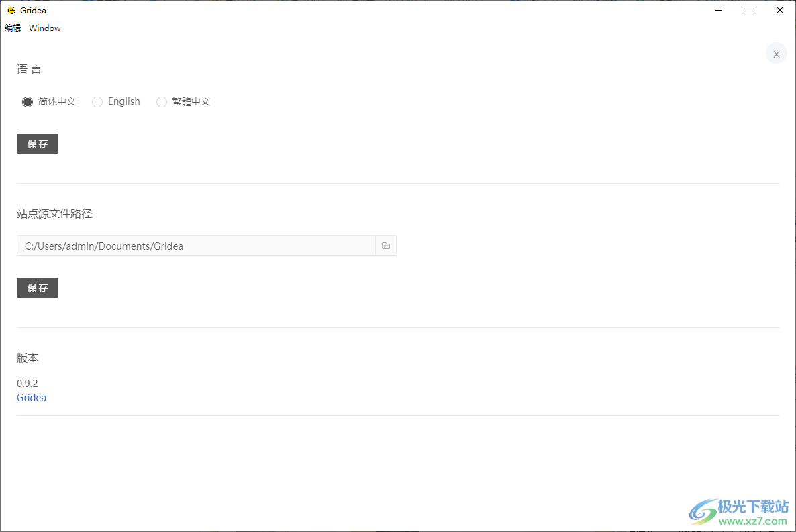The width and height of the screenshot is (796, 532).
Task: Click the 版本 section heading
Action: [28, 358]
